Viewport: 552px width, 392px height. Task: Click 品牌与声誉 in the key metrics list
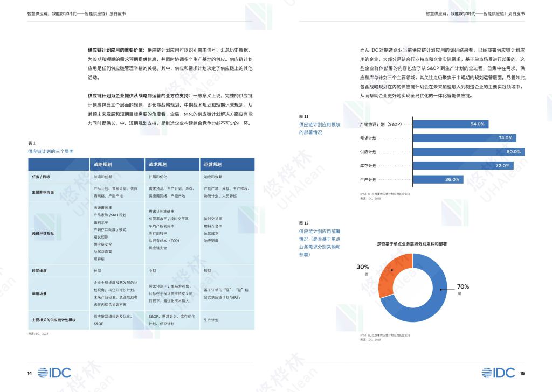point(103,251)
